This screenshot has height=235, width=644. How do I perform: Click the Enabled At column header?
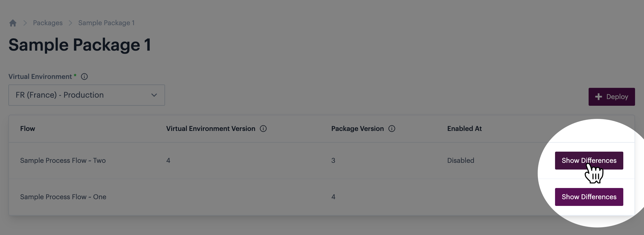click(x=464, y=129)
